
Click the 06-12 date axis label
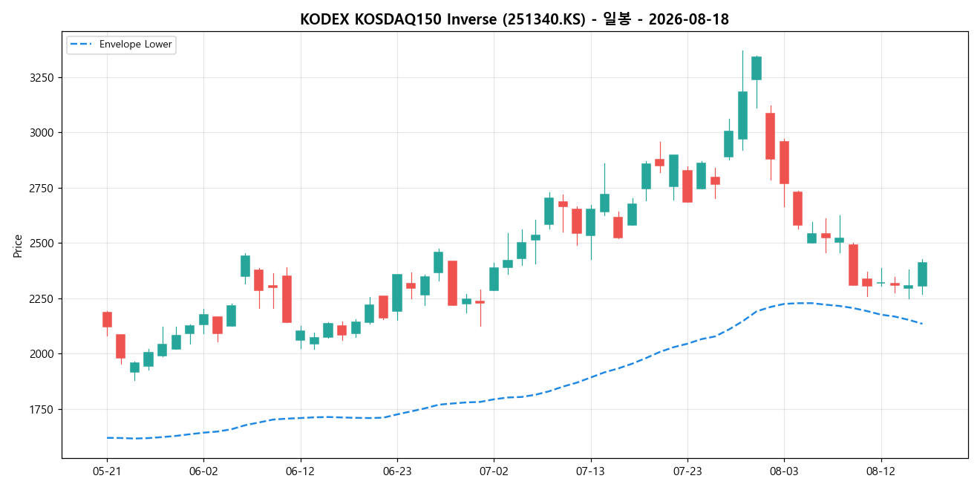click(300, 471)
